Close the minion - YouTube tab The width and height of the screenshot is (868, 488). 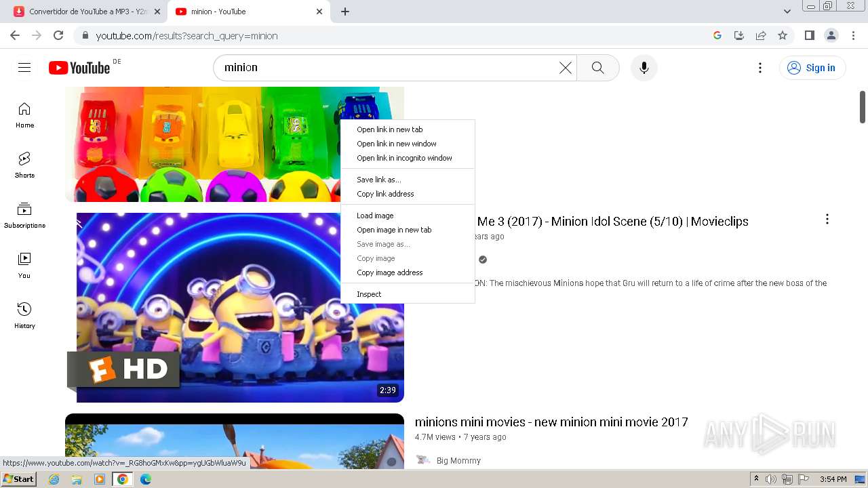pyautogui.click(x=319, y=12)
